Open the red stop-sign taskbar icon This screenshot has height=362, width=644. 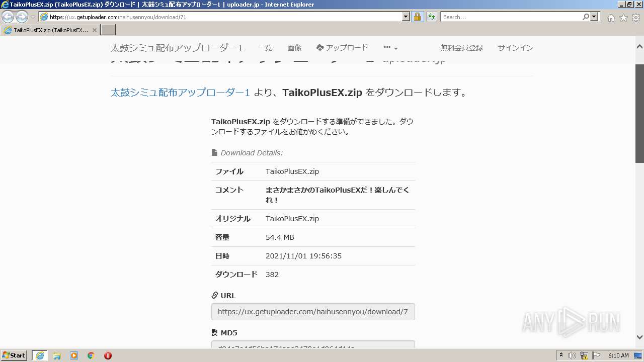(108, 355)
